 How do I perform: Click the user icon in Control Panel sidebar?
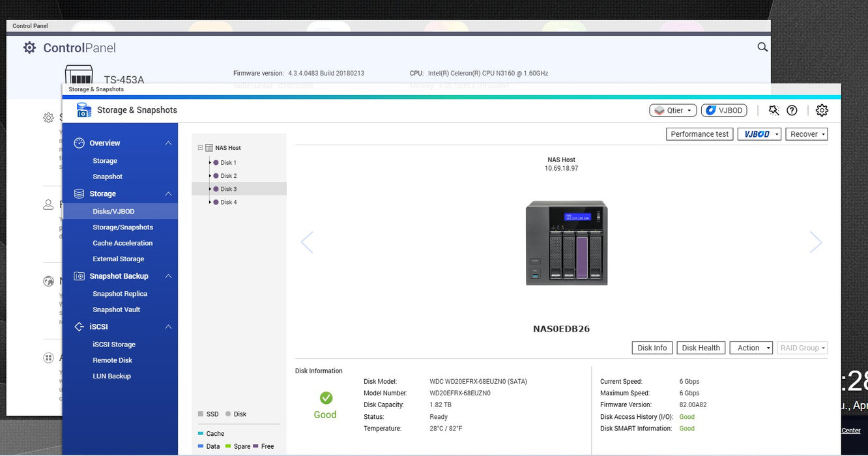pos(48,205)
